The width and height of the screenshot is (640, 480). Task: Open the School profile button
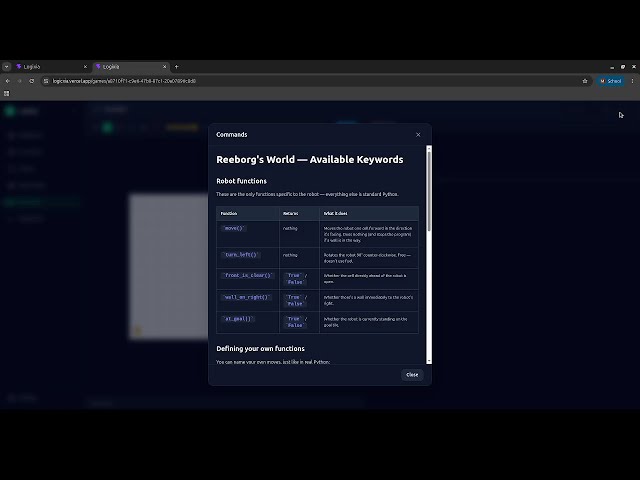[x=611, y=81]
